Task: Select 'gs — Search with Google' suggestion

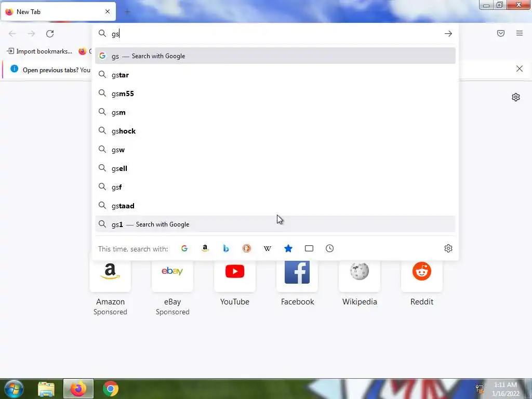Action: pos(275,56)
